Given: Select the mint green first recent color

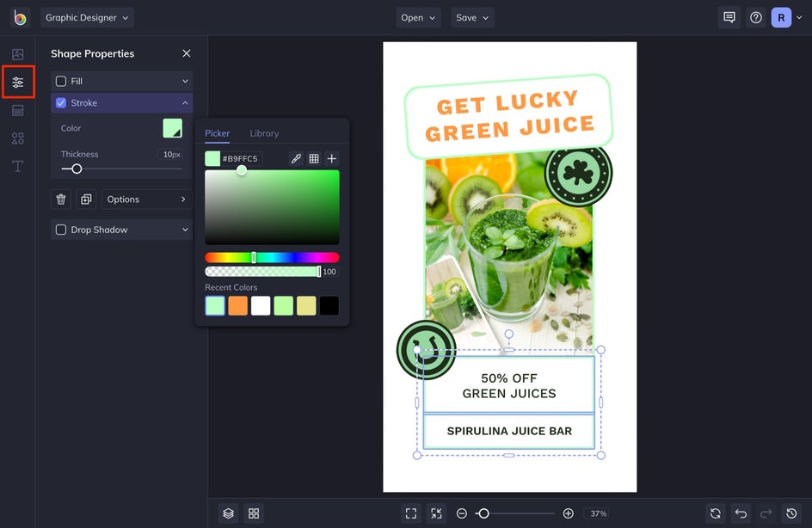Looking at the screenshot, I should [215, 306].
